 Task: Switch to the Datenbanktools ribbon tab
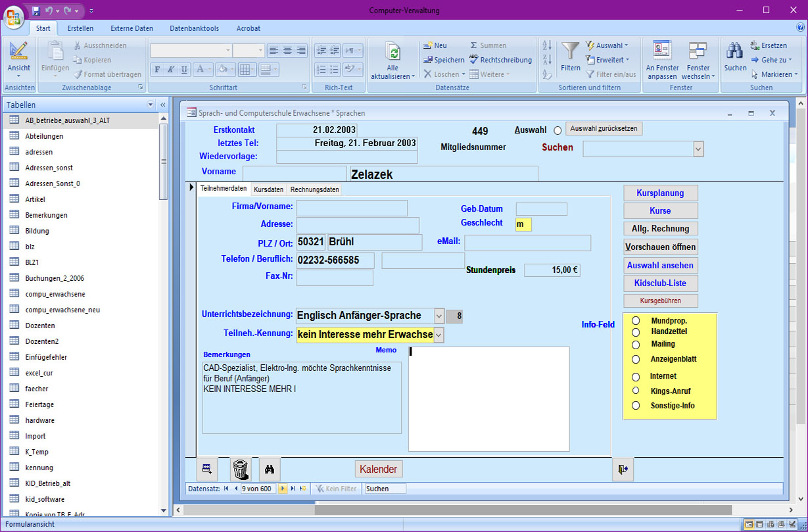(195, 28)
